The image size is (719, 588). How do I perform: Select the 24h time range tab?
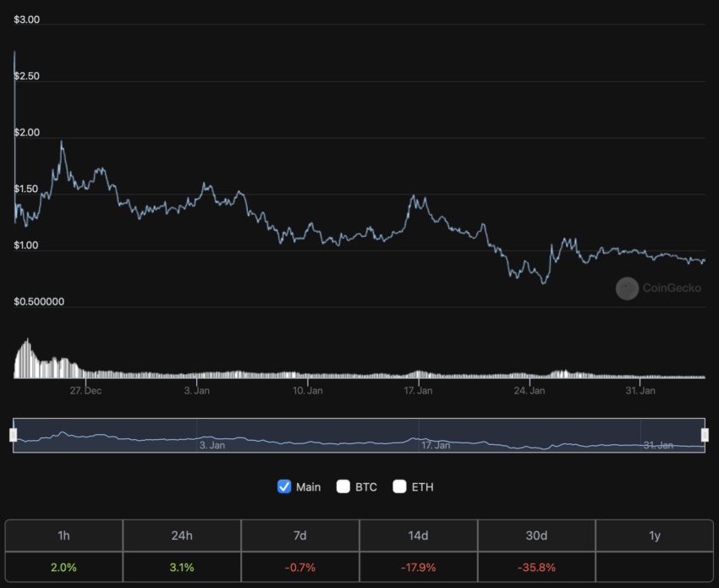pyautogui.click(x=182, y=536)
